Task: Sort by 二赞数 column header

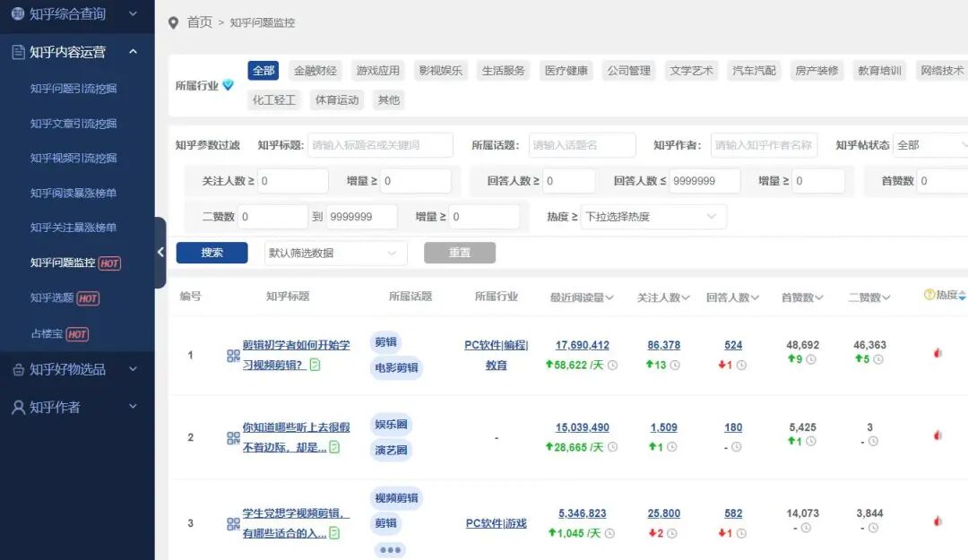Action: coord(869,297)
